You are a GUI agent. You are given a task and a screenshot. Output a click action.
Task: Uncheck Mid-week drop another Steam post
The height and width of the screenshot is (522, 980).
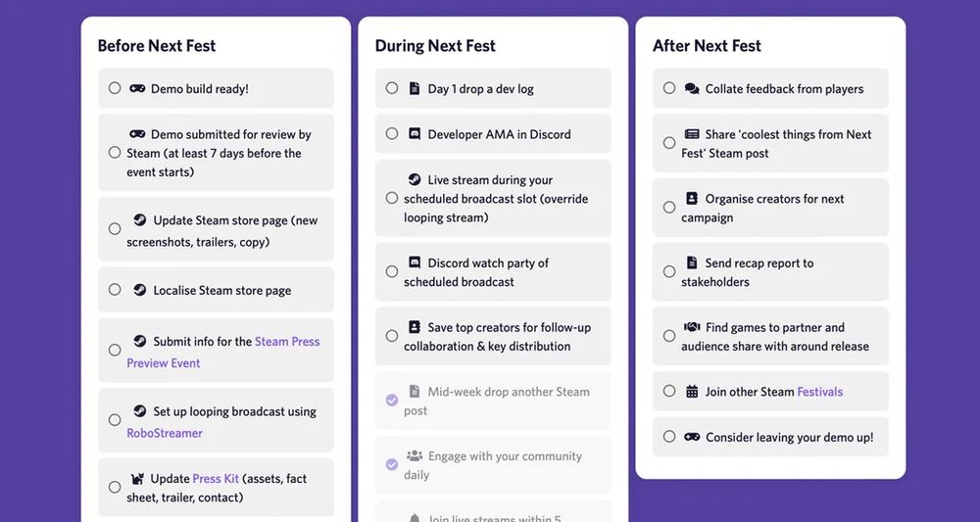coord(392,401)
